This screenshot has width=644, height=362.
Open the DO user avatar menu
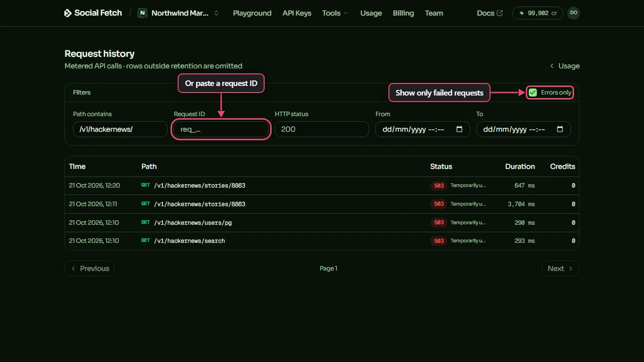click(574, 13)
